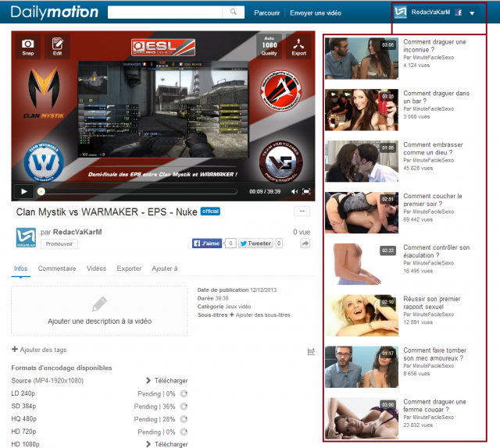Click the Tweeter button

tap(255, 244)
